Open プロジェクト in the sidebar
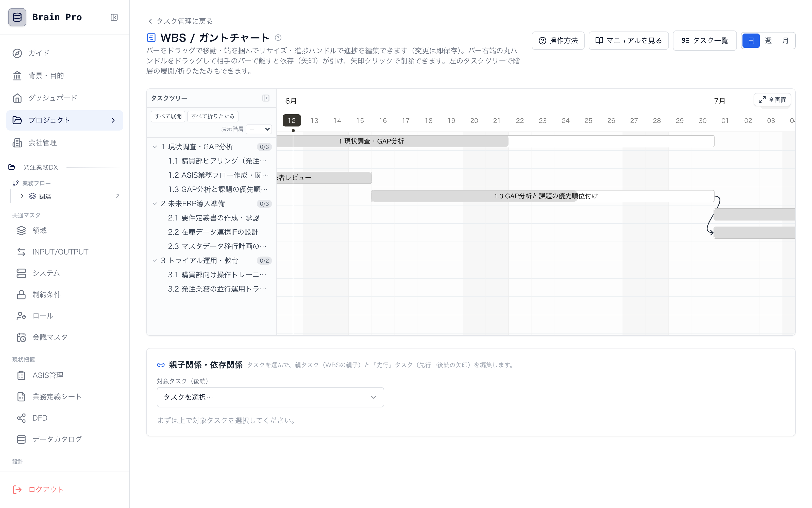The image size is (812, 508). (64, 120)
